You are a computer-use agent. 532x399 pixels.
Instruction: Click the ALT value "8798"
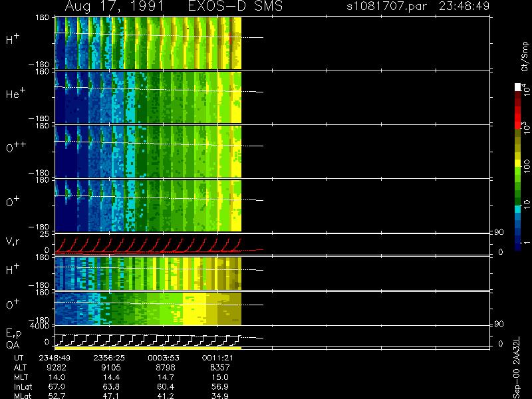(x=165, y=368)
